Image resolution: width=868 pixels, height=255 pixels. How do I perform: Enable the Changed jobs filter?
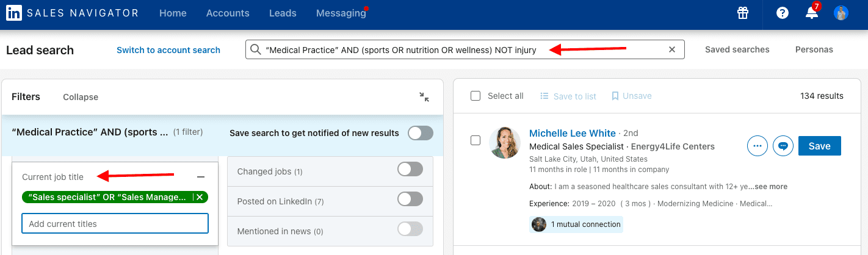[x=410, y=170]
